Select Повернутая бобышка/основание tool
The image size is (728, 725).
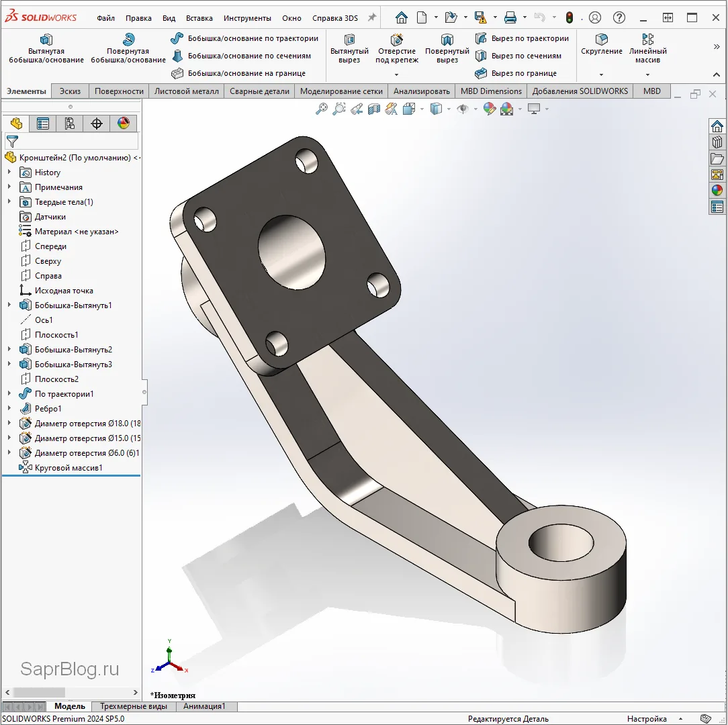[128, 49]
